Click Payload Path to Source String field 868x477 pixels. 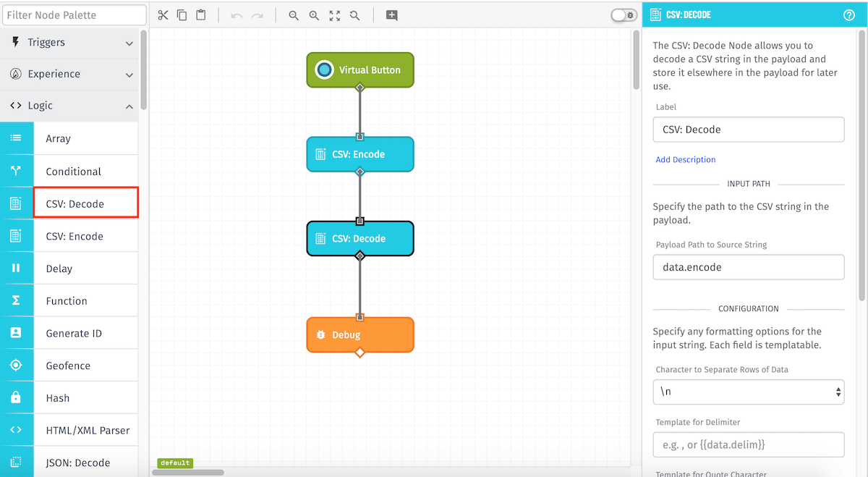coord(749,266)
